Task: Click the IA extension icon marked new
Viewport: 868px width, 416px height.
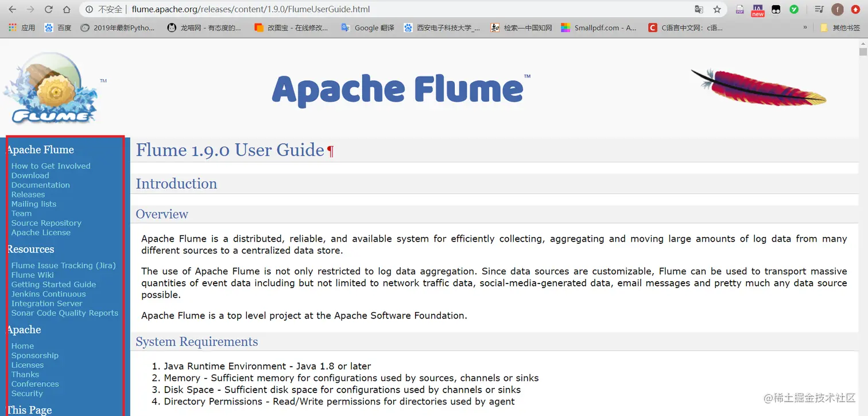Action: pos(758,10)
